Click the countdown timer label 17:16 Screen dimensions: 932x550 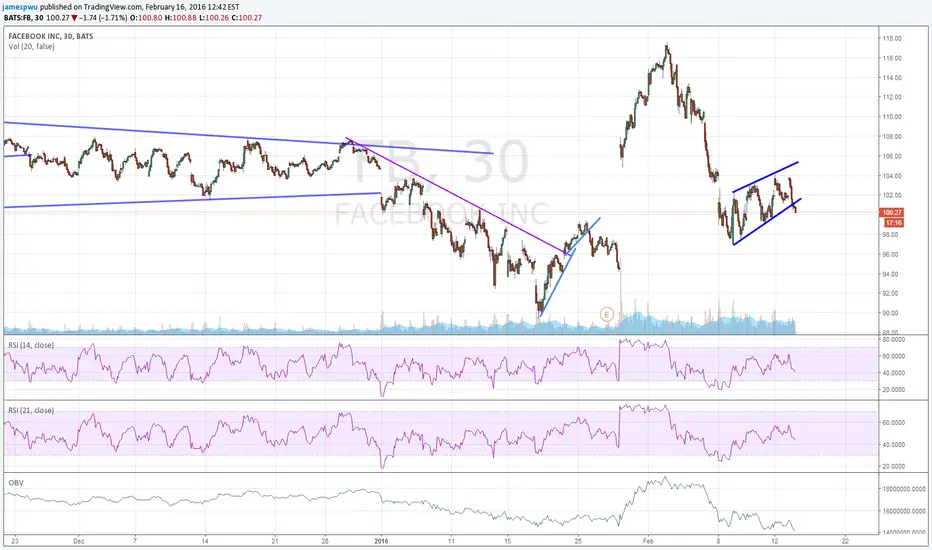(x=893, y=223)
